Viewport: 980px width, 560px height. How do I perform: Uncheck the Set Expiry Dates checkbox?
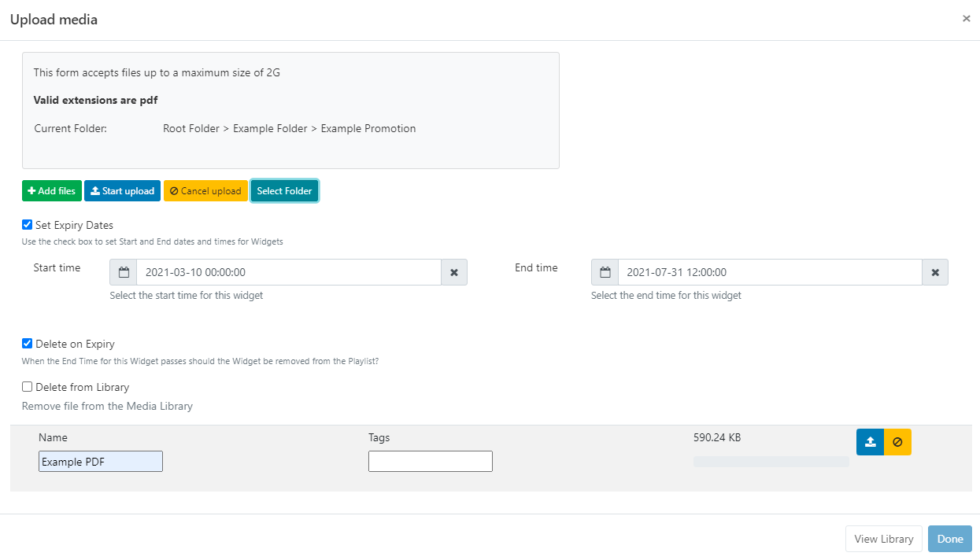click(28, 225)
